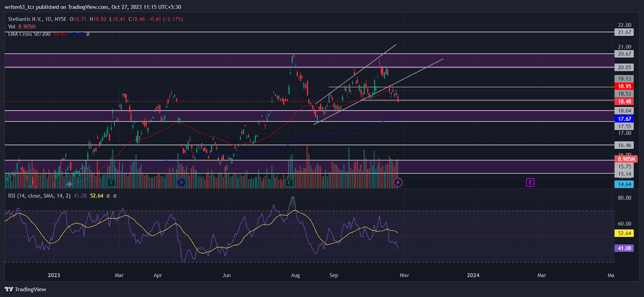The width and height of the screenshot is (644, 297).
Task: Click the open price value 18.71 in the header
Action: click(80, 19)
